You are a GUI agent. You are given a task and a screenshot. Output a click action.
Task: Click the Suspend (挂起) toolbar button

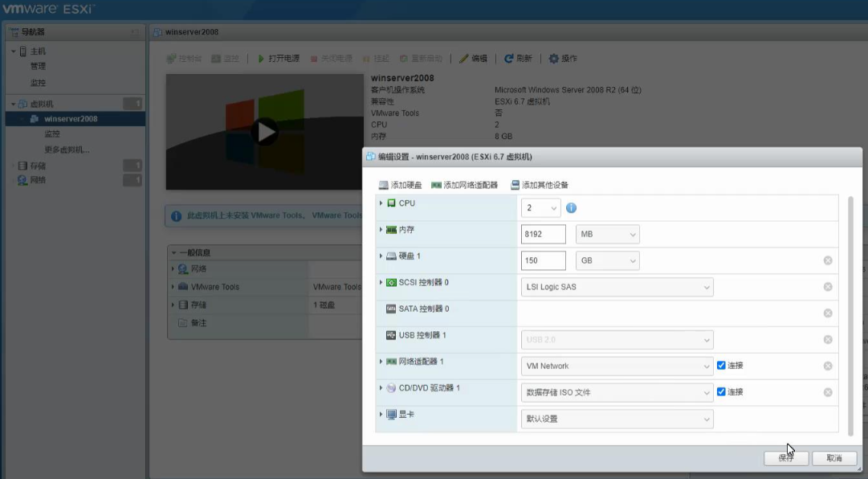[x=376, y=58]
